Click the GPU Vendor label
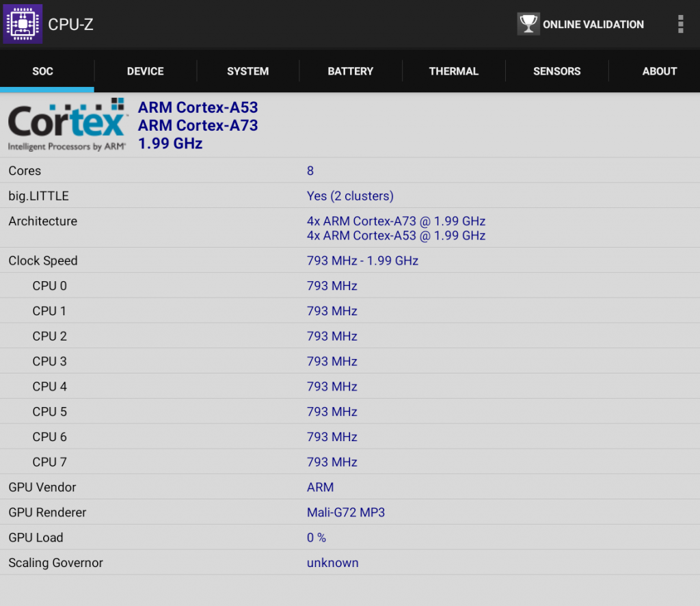700x606 pixels. click(42, 487)
